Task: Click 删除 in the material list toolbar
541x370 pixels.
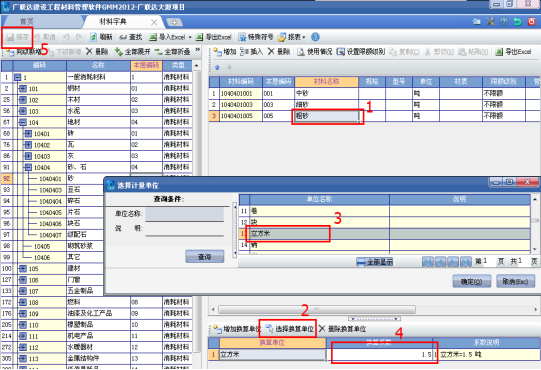Action: [279, 52]
